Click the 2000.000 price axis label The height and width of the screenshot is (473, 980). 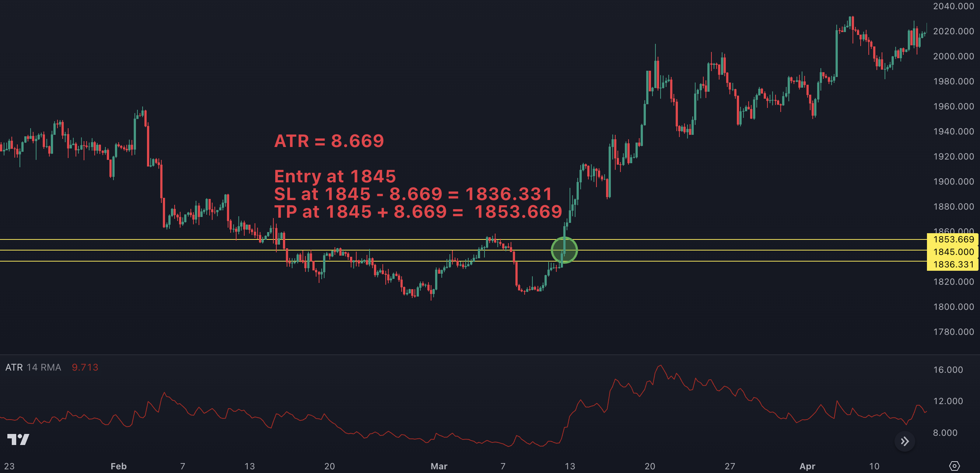pyautogui.click(x=953, y=56)
